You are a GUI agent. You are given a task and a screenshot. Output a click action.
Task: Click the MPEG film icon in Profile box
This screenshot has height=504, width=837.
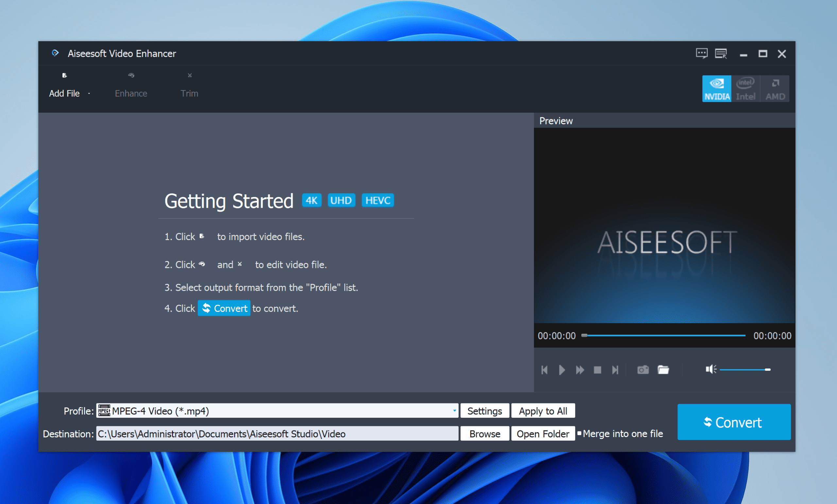click(104, 411)
